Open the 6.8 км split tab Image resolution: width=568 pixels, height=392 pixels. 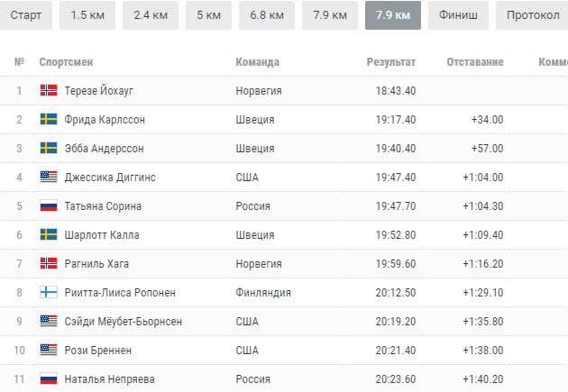(267, 15)
